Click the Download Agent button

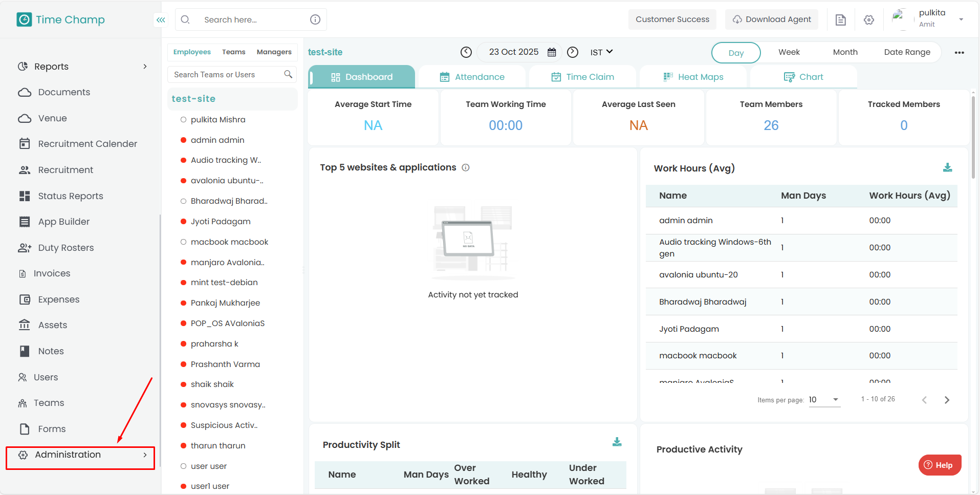click(771, 19)
